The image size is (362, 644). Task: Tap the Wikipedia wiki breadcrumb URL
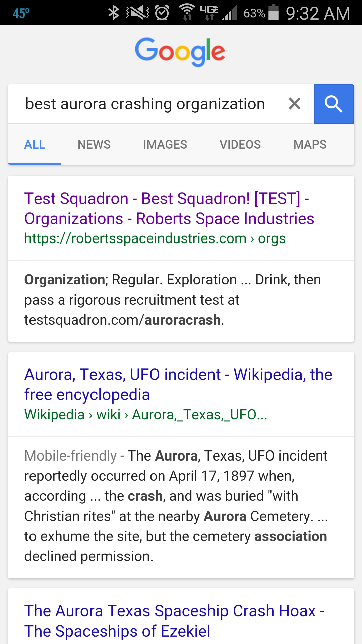click(x=145, y=415)
